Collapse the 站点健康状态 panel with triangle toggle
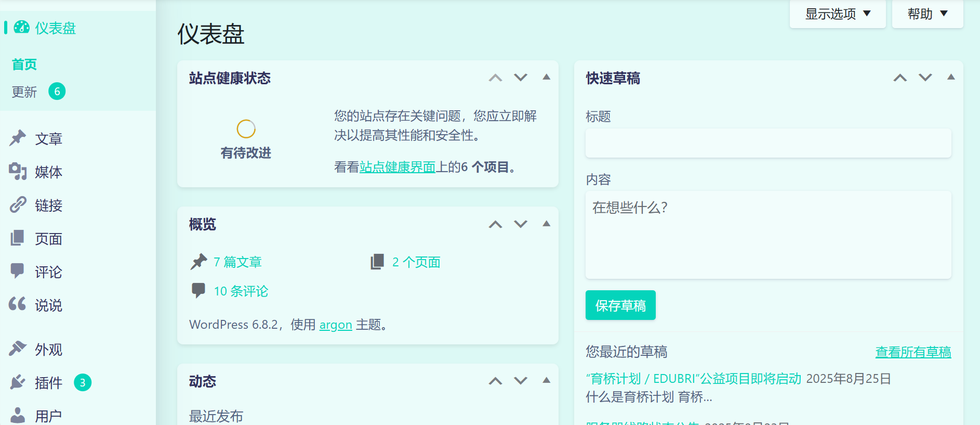This screenshot has height=425, width=980. click(546, 78)
